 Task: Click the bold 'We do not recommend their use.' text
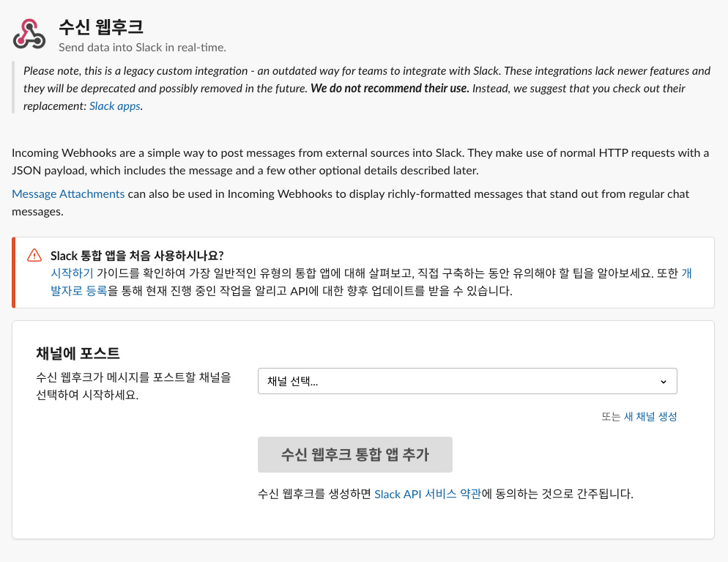click(x=390, y=88)
